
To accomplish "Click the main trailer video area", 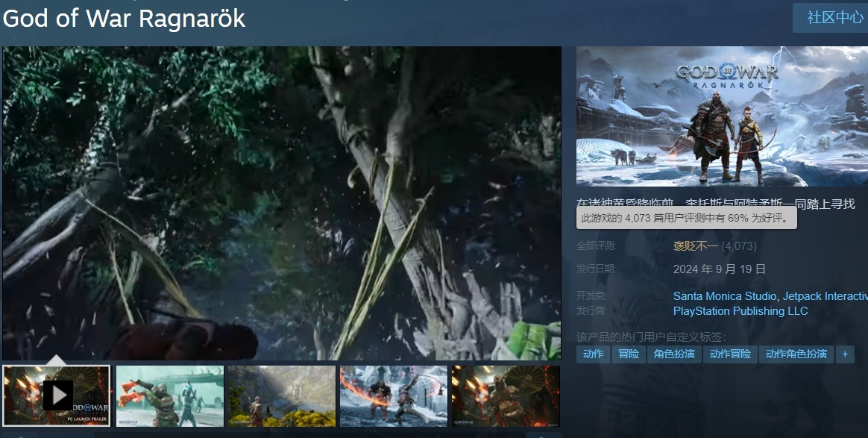I will (x=282, y=203).
